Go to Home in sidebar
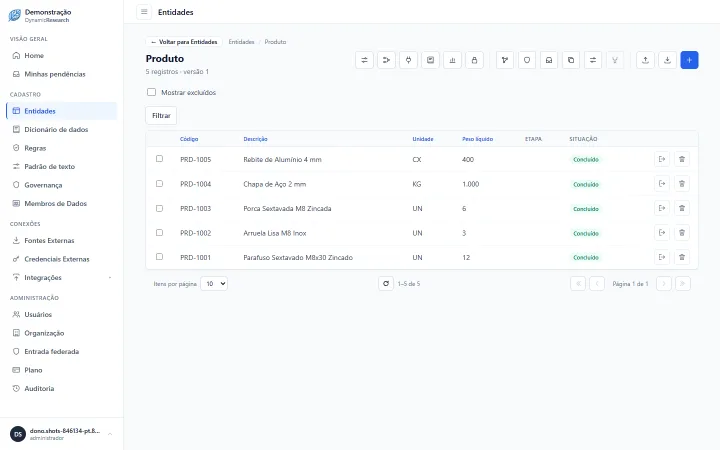 pyautogui.click(x=61, y=56)
